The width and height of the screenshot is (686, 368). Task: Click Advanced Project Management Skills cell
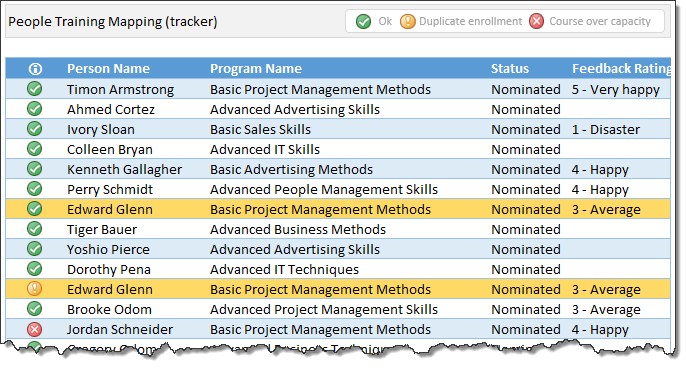[x=324, y=310]
